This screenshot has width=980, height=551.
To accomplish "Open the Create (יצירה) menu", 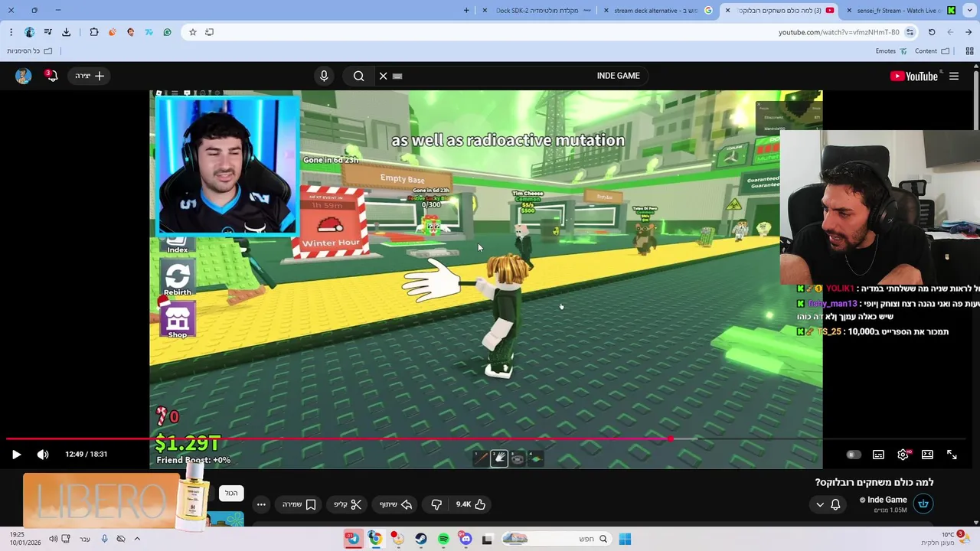I will tap(89, 76).
